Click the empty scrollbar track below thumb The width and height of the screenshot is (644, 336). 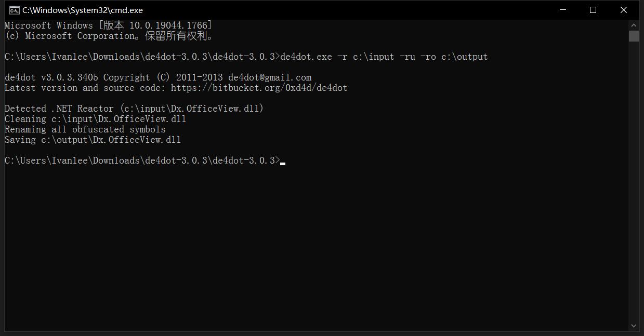[x=634, y=181]
